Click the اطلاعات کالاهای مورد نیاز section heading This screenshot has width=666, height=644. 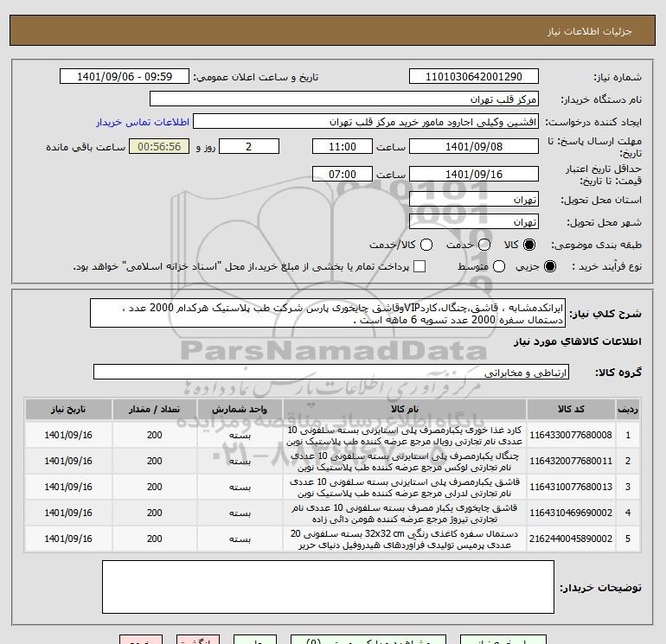click(x=578, y=341)
